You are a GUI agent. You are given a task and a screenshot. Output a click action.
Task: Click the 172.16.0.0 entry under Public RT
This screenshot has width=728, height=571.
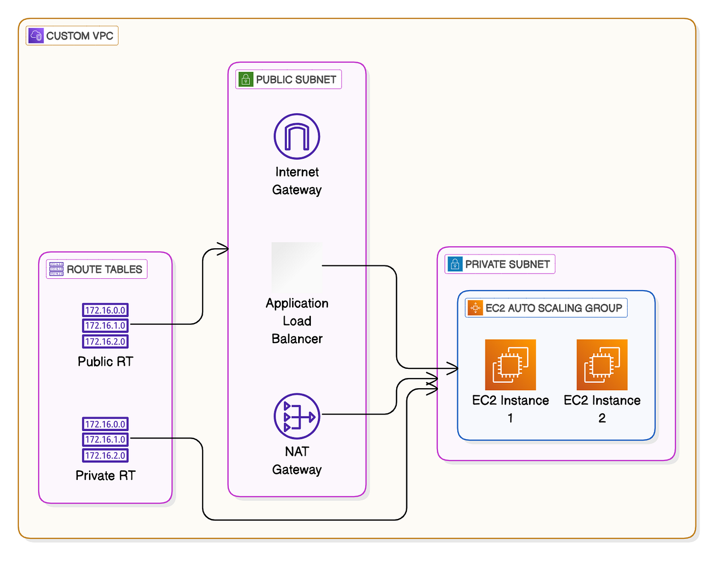click(x=105, y=310)
